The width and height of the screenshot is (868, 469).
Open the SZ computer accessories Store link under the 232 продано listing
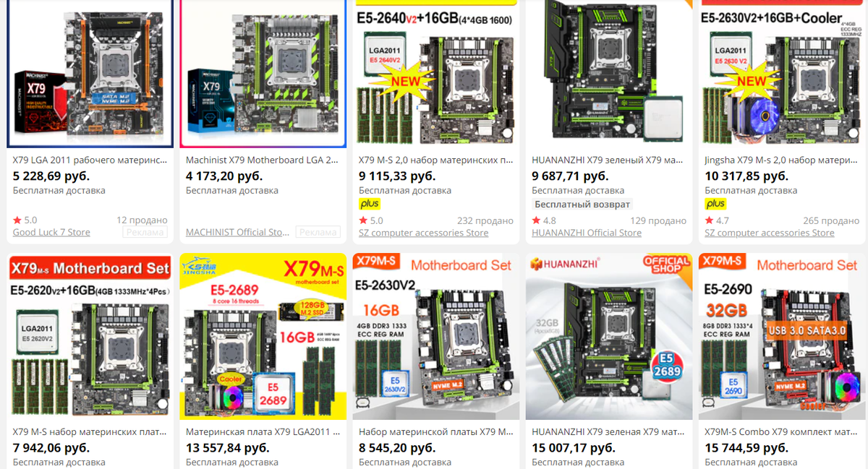(423, 233)
